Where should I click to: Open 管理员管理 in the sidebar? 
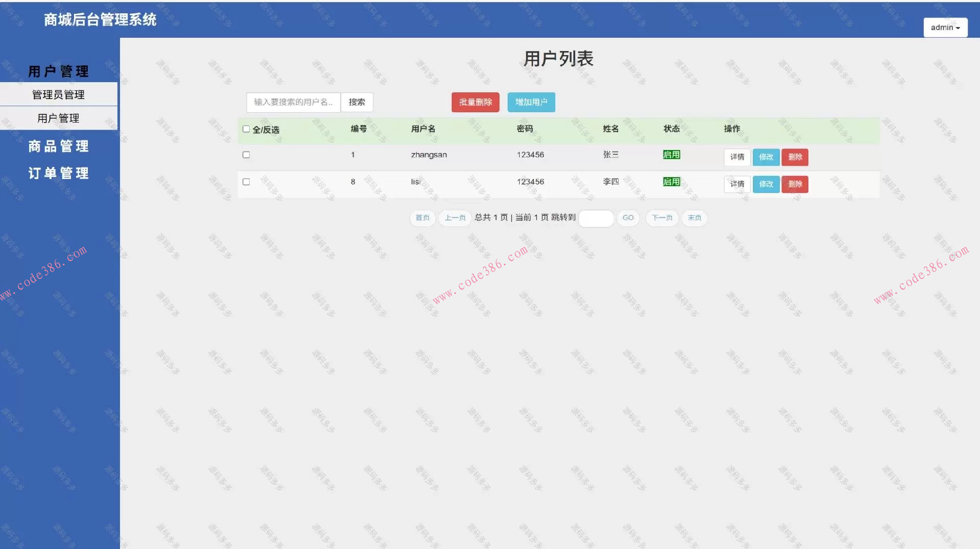tap(58, 94)
